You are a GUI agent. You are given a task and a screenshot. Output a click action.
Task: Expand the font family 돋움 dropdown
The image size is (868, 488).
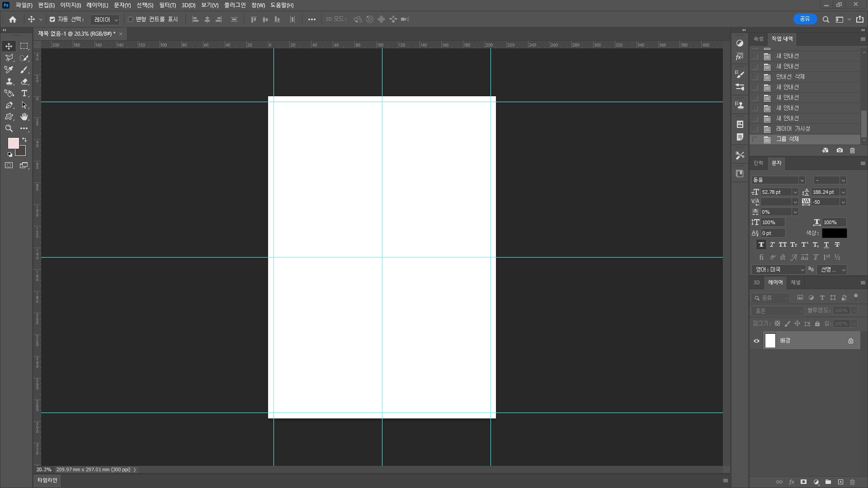[x=802, y=180]
